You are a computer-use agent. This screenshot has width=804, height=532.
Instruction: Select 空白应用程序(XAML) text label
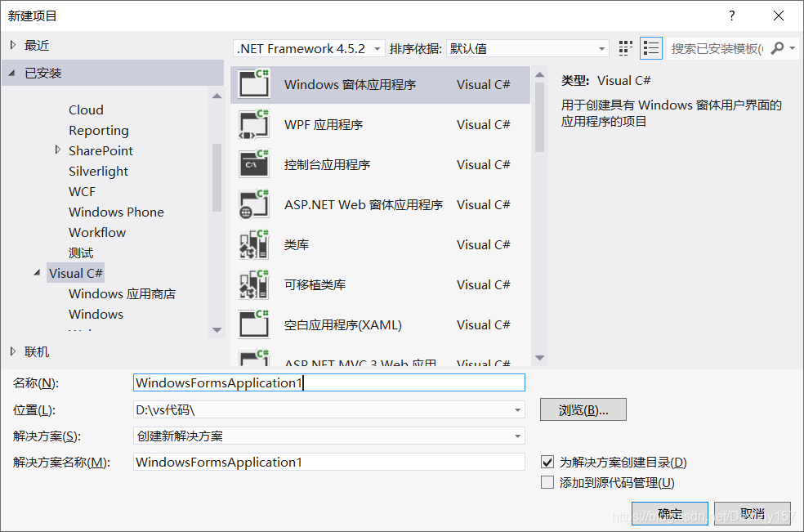342,324
